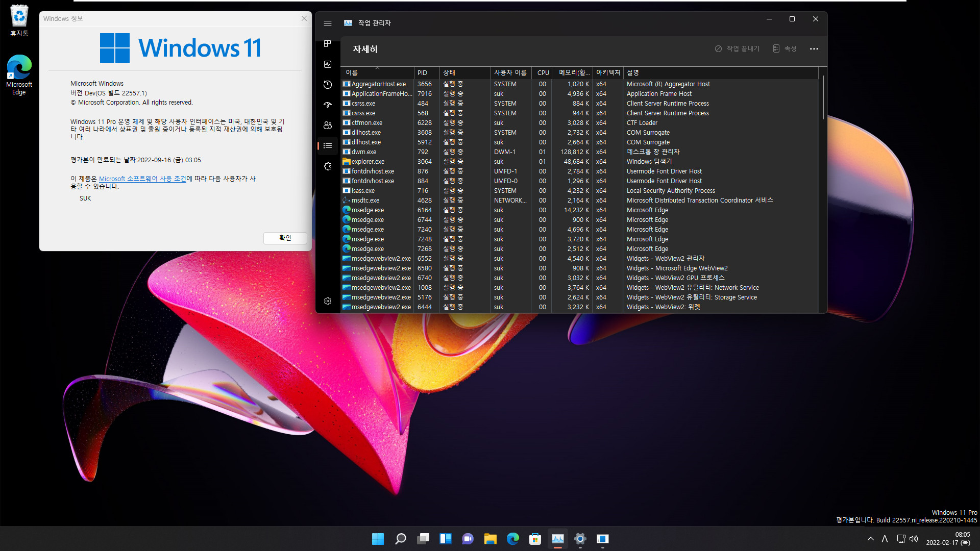The image size is (980, 551).
Task: Open Startup apps page in sidebar
Action: coord(328,105)
